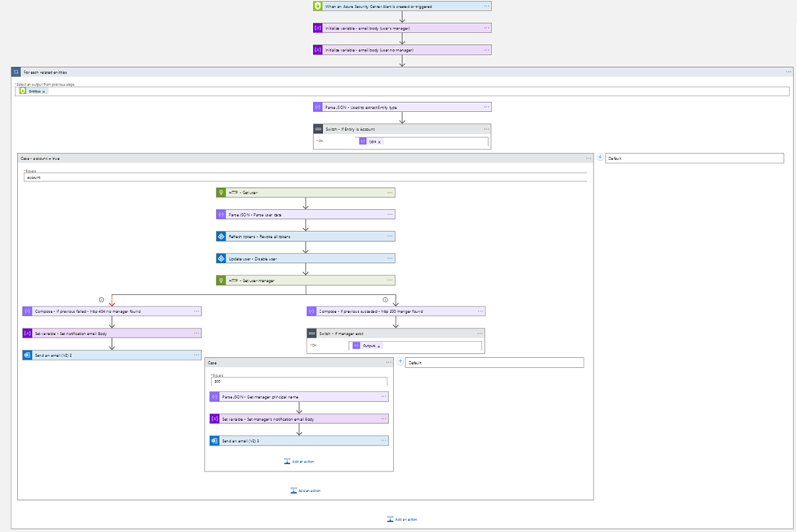Viewport: 797px width, 532px height.
Task: Click Compose - if previous succeeded icon
Action: tap(311, 311)
